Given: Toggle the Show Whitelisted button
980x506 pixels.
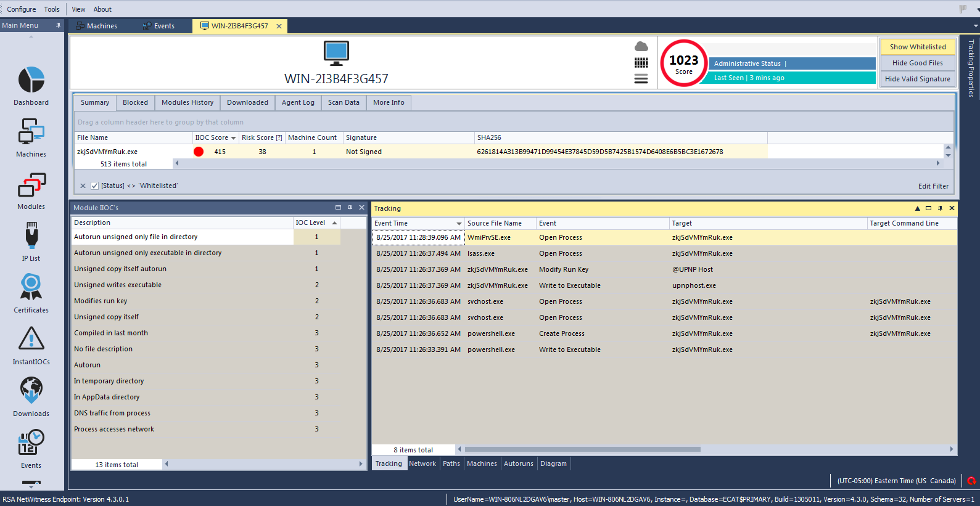Looking at the screenshot, I should [917, 47].
